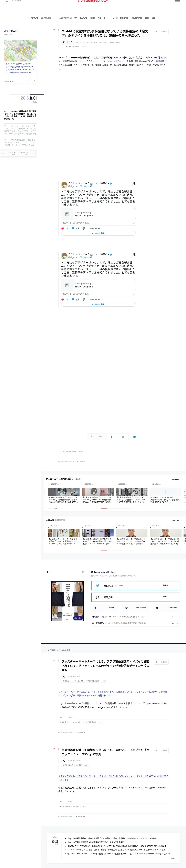Click Xでもっと読む on upper tweet

click(98, 233)
